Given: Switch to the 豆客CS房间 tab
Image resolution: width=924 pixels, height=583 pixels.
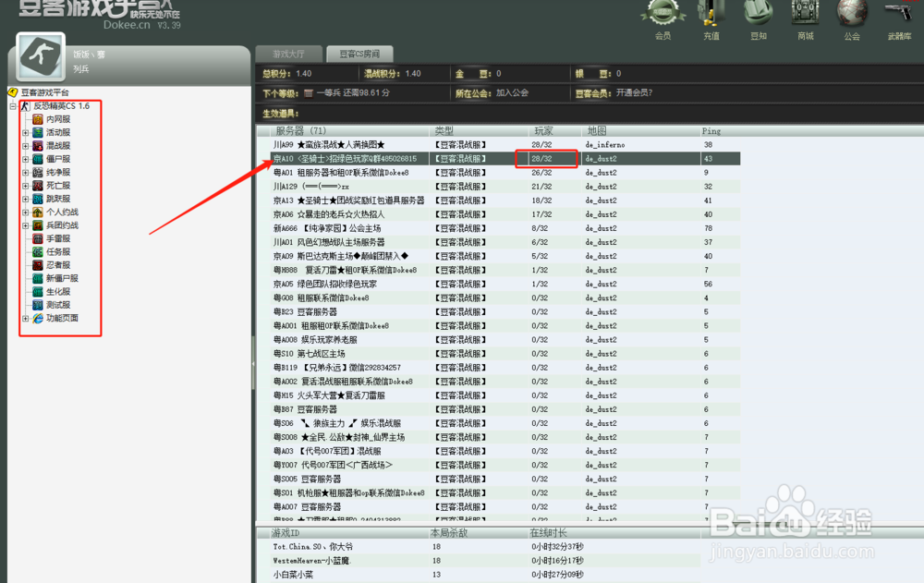Looking at the screenshot, I should point(359,54).
